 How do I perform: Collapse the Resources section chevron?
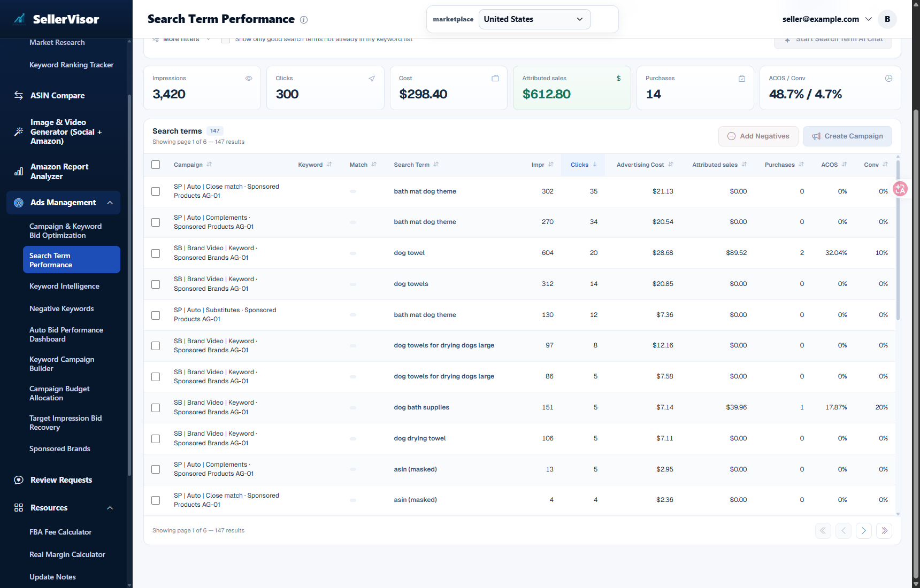pos(110,508)
